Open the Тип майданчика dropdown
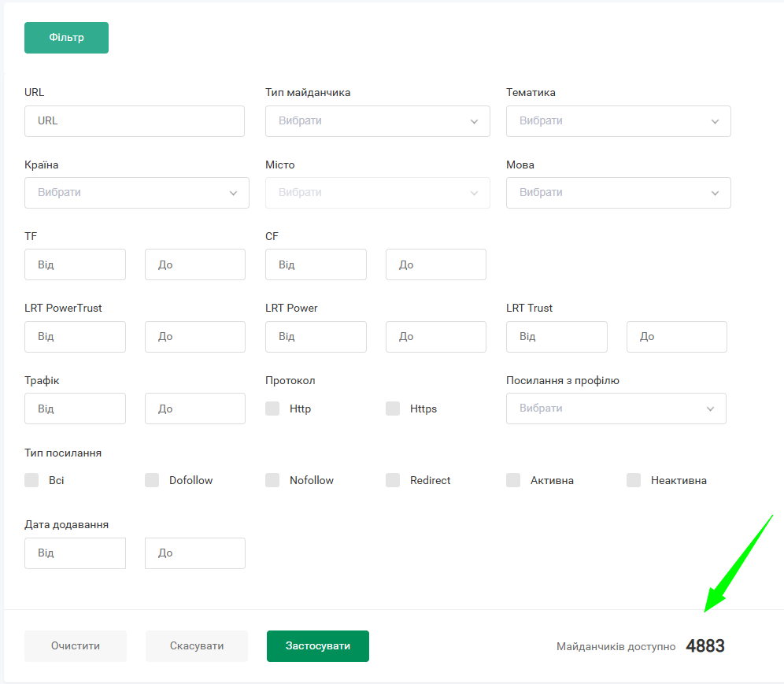The image size is (784, 684). [x=377, y=121]
